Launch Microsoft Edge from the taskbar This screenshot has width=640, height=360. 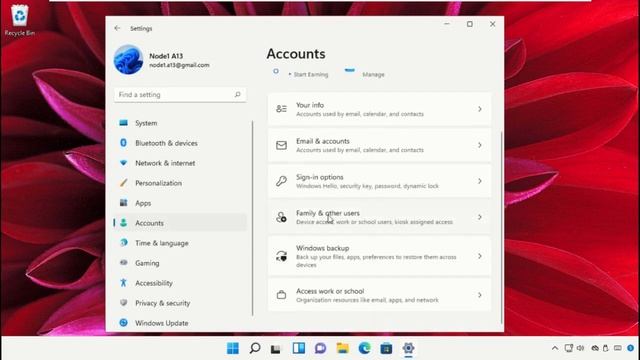coord(364,348)
